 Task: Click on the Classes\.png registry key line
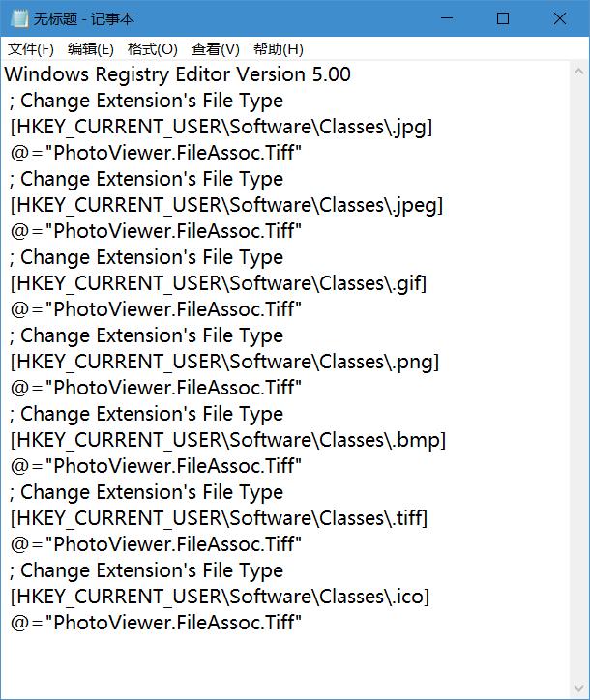(224, 362)
